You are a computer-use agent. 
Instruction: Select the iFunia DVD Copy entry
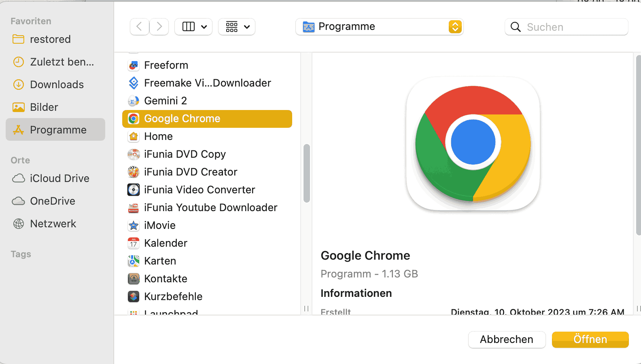[207, 154]
